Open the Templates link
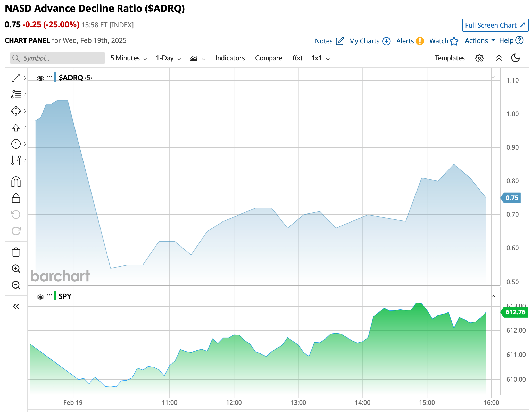532x412 pixels. 450,58
